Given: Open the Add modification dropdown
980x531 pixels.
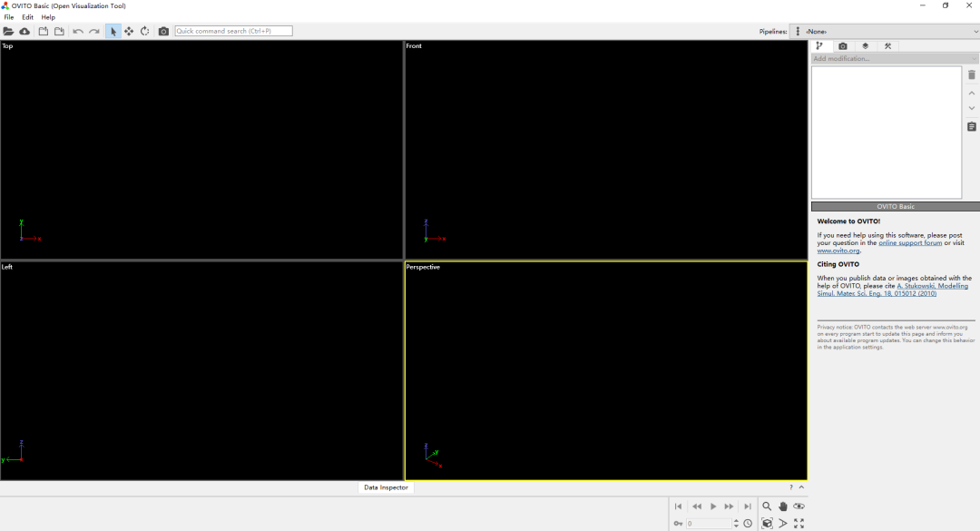Looking at the screenshot, I should [x=895, y=58].
